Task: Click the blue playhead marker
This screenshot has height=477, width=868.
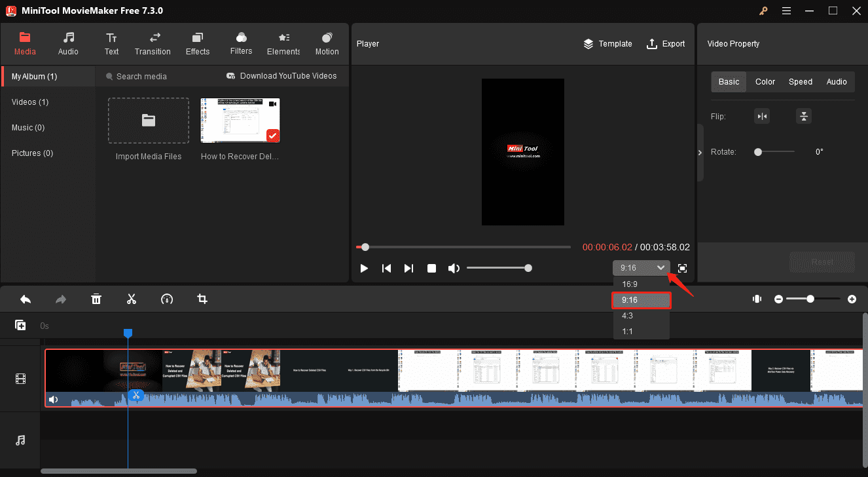Action: click(128, 334)
